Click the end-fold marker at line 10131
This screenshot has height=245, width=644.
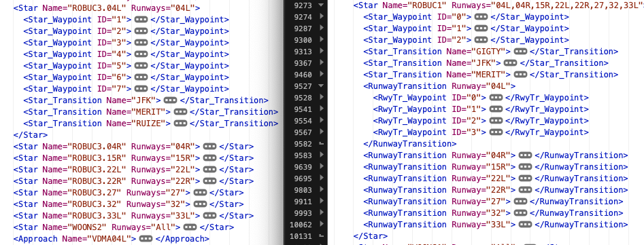click(x=321, y=236)
